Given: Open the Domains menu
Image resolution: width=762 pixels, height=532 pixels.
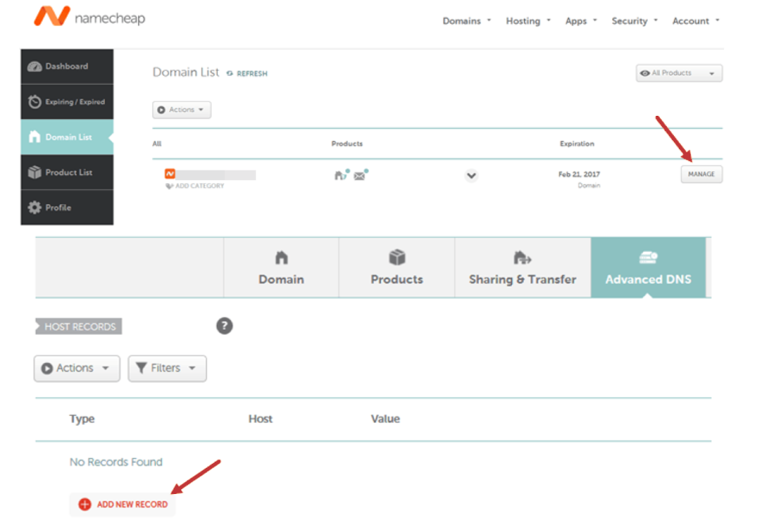Looking at the screenshot, I should [467, 21].
